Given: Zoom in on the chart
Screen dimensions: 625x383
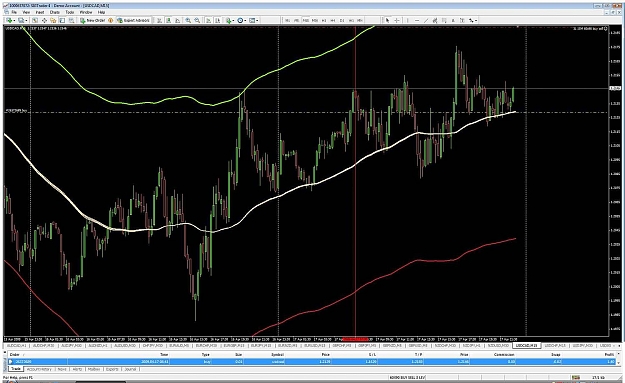Looking at the screenshot, I should click(x=188, y=20).
